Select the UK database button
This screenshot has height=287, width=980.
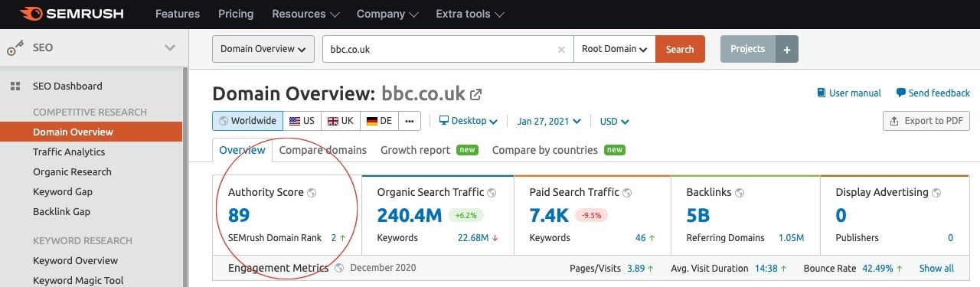coord(341,121)
